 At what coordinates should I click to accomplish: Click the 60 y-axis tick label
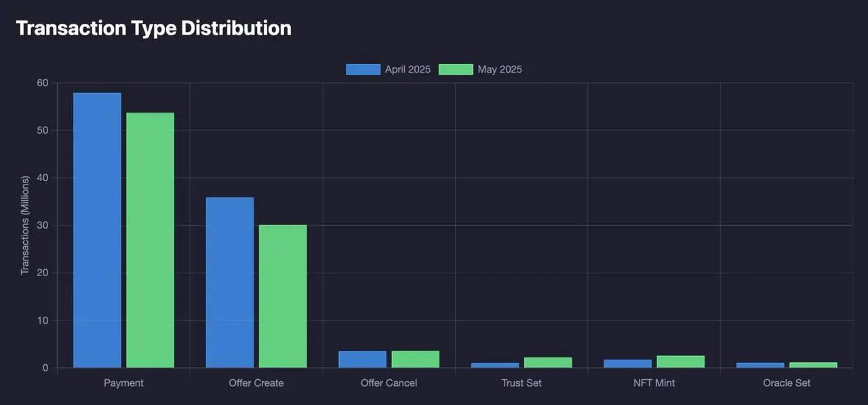[43, 83]
